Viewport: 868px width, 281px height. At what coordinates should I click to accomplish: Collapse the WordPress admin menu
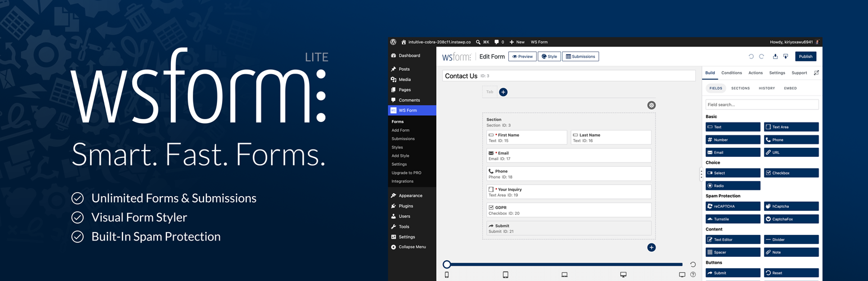[409, 247]
